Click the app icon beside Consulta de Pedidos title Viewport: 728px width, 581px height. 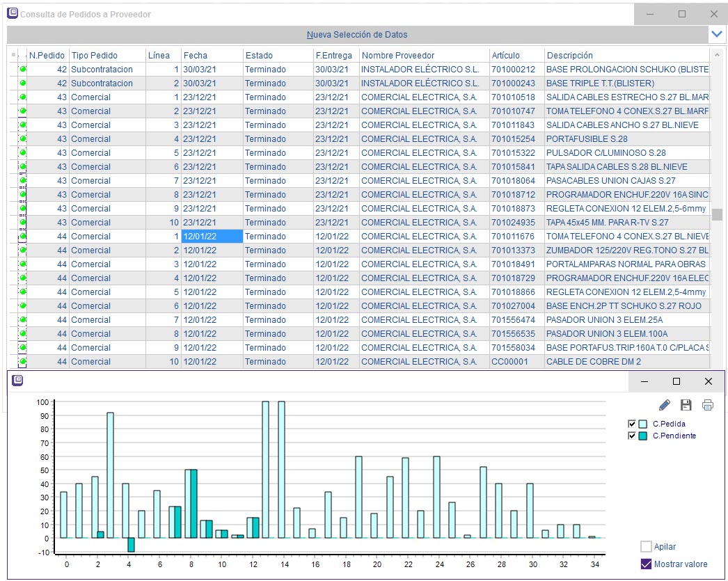click(13, 13)
